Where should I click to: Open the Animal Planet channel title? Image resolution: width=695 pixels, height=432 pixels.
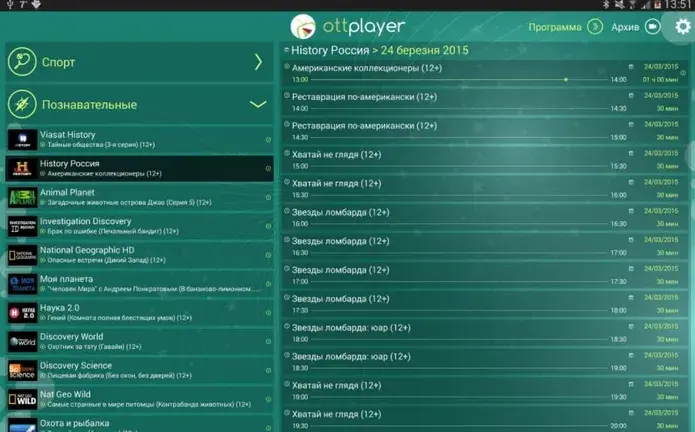coord(67,192)
